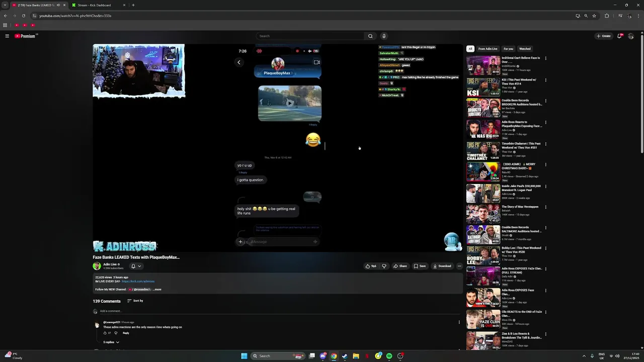Open Spotify from the taskbar
The image size is (644, 362).
(389, 356)
